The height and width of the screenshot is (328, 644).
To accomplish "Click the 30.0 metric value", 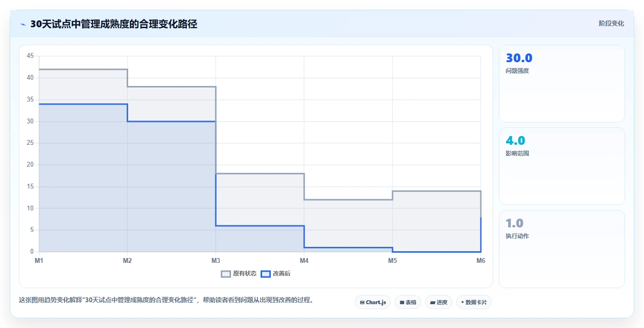I will tap(519, 58).
